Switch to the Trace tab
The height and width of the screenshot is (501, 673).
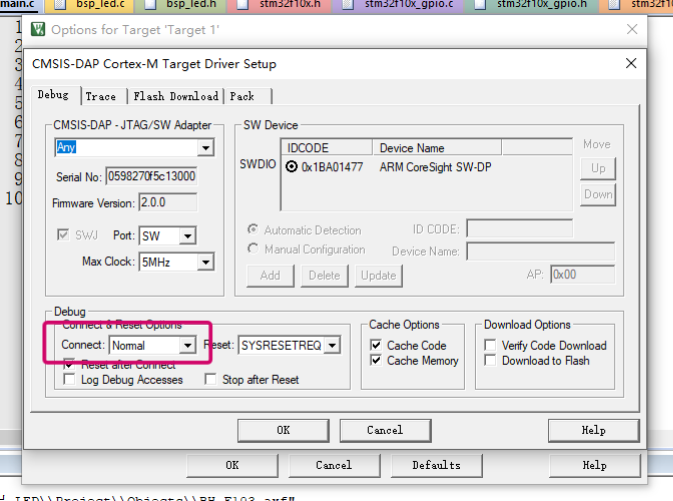pyautogui.click(x=100, y=96)
